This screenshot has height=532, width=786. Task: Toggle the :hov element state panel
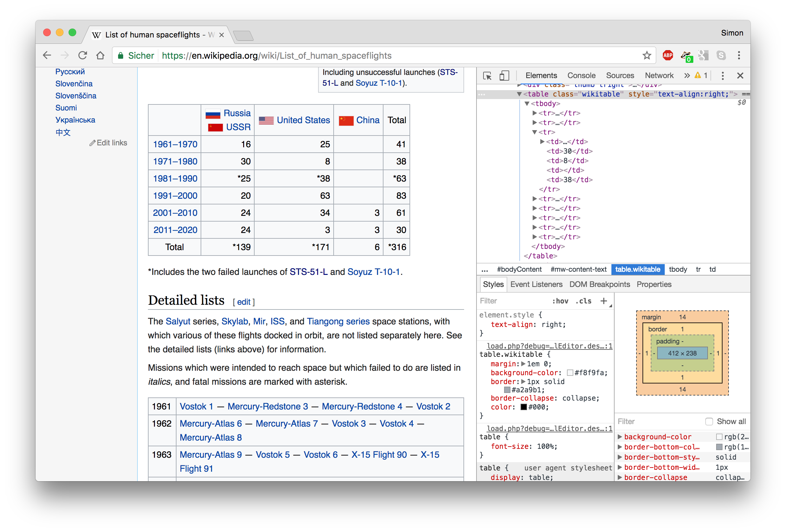[x=560, y=301]
